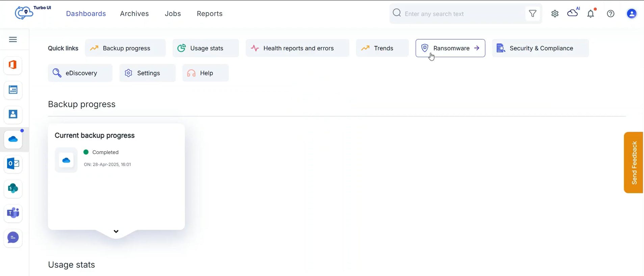Open the user profile avatar
Viewport: 644px width, 276px height.
click(x=632, y=14)
